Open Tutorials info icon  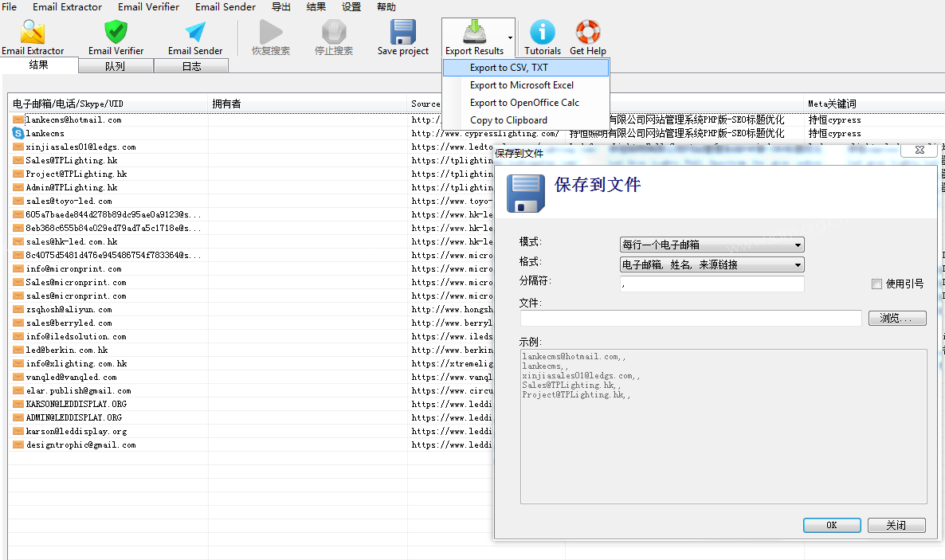click(543, 32)
